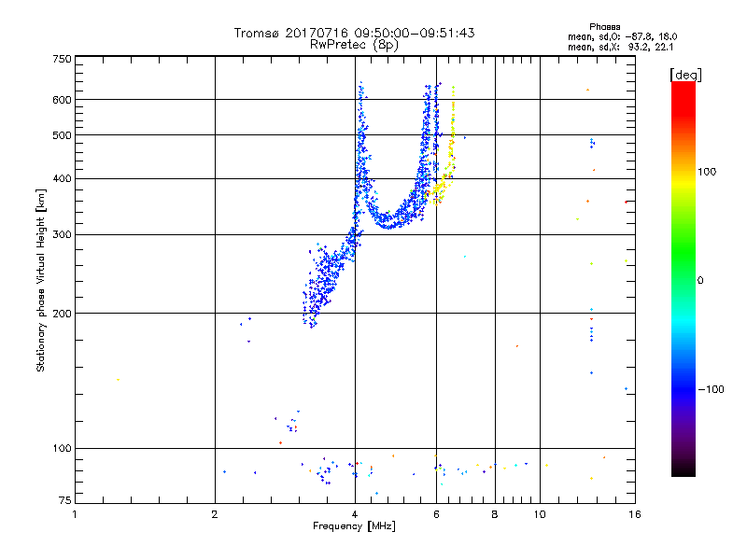Image resolution: width=747 pixels, height=560 pixels.
Task: Click the colorbar tick label '0'
Action: 699,281
